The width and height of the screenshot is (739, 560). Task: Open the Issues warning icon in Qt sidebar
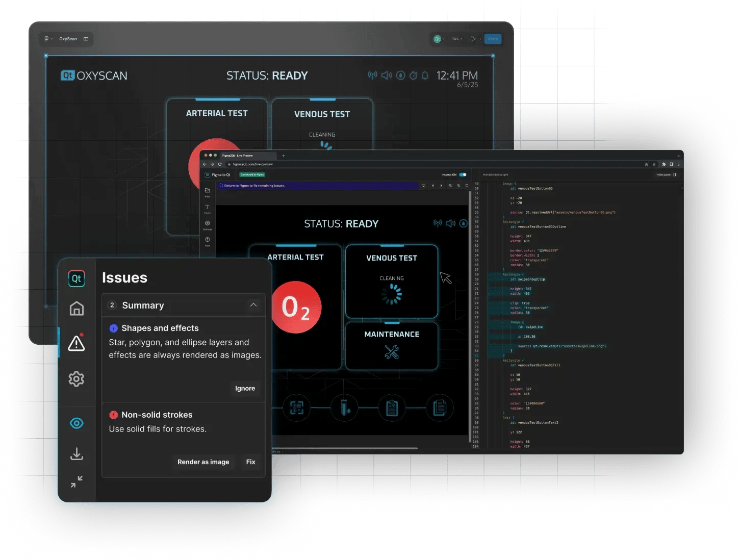point(77,343)
